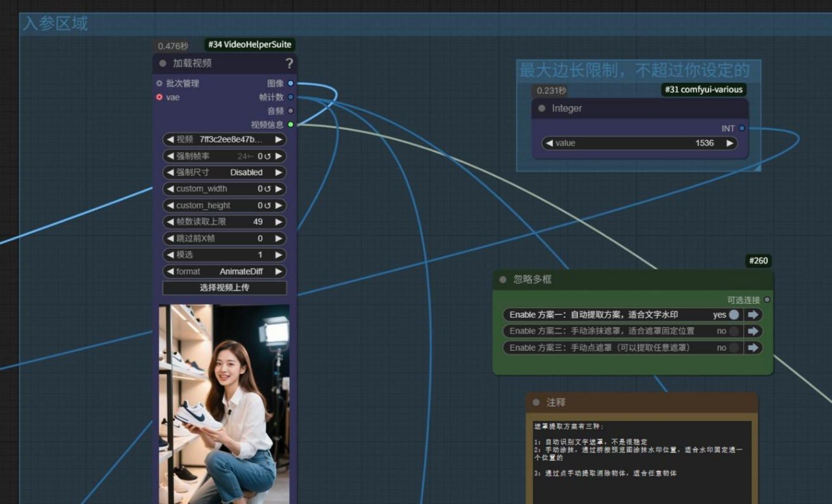The image size is (832, 504).
Task: Enable 方案二 手动涂抹遮罩 toggle
Action: coord(734,331)
